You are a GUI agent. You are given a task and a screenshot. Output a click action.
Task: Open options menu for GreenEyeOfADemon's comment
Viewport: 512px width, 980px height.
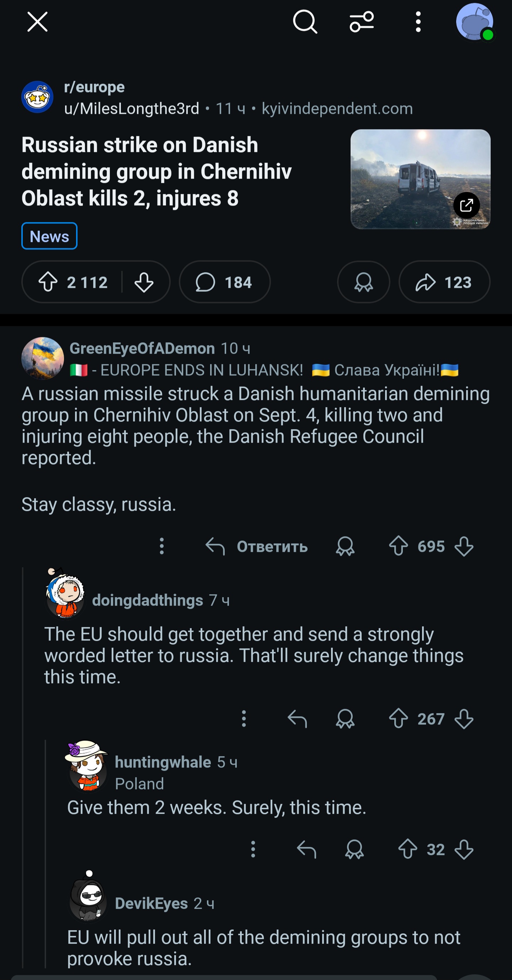click(162, 546)
